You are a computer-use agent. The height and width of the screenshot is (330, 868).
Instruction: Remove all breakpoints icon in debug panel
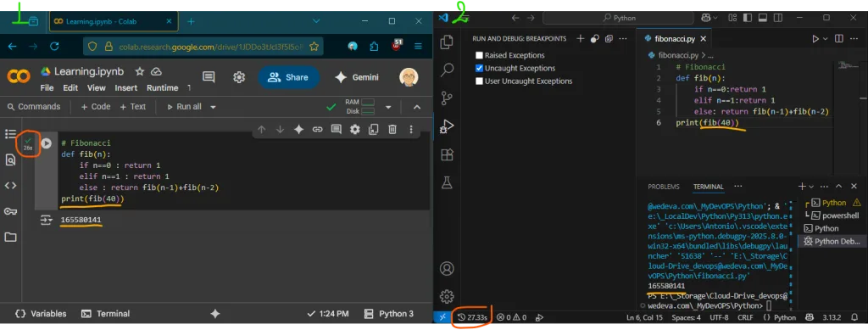click(x=609, y=39)
